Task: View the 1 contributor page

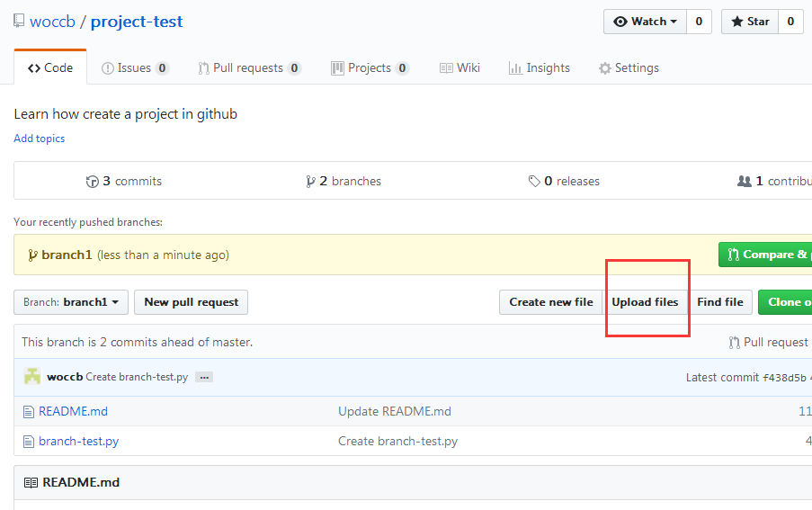Action: click(x=774, y=181)
